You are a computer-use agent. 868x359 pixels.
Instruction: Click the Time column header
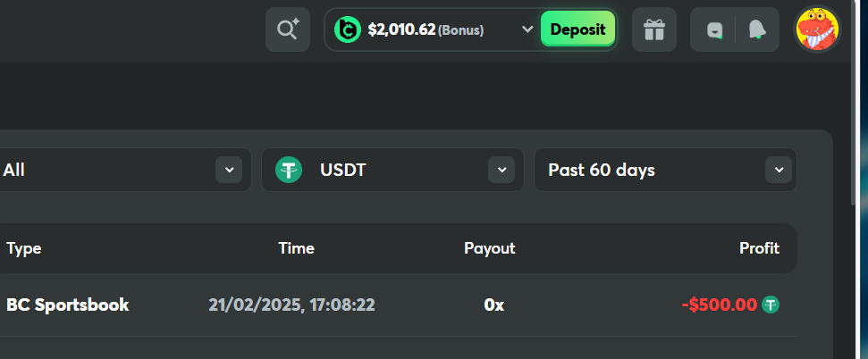pyautogui.click(x=296, y=248)
